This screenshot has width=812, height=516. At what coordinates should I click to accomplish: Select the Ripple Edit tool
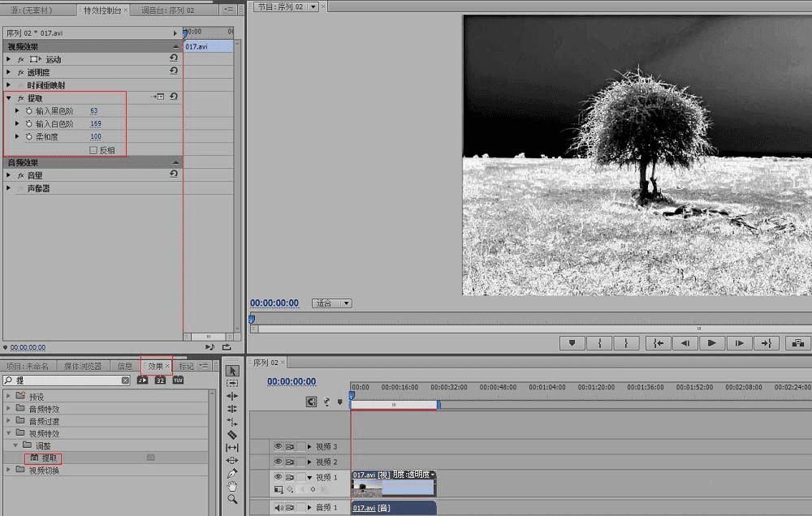(x=232, y=396)
